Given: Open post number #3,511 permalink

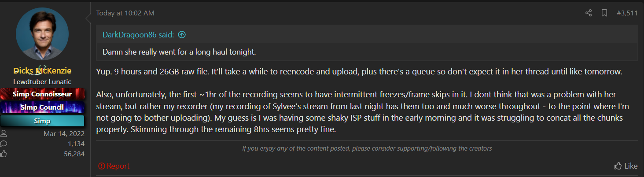Looking at the screenshot, I should pos(627,13).
